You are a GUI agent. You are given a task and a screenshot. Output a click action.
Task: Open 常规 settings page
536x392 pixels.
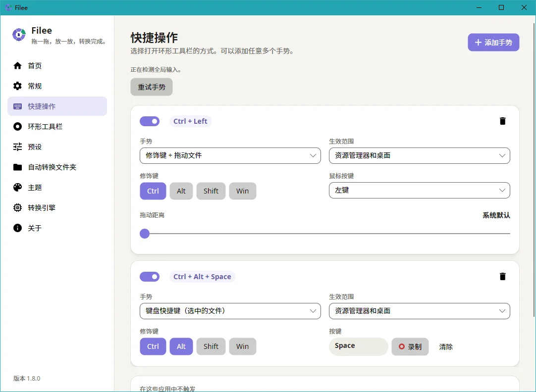click(x=57, y=86)
